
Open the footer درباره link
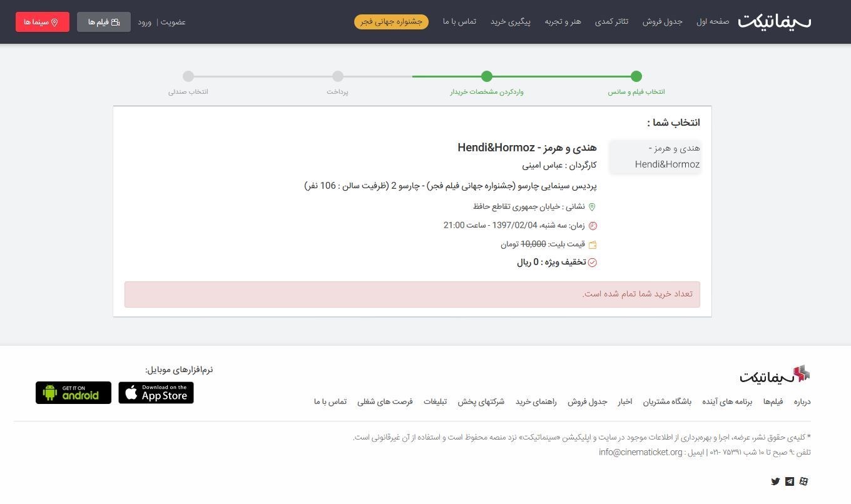coord(802,402)
